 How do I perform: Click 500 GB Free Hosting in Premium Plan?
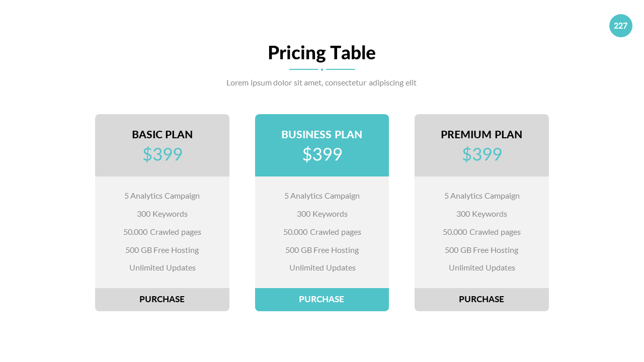481,250
